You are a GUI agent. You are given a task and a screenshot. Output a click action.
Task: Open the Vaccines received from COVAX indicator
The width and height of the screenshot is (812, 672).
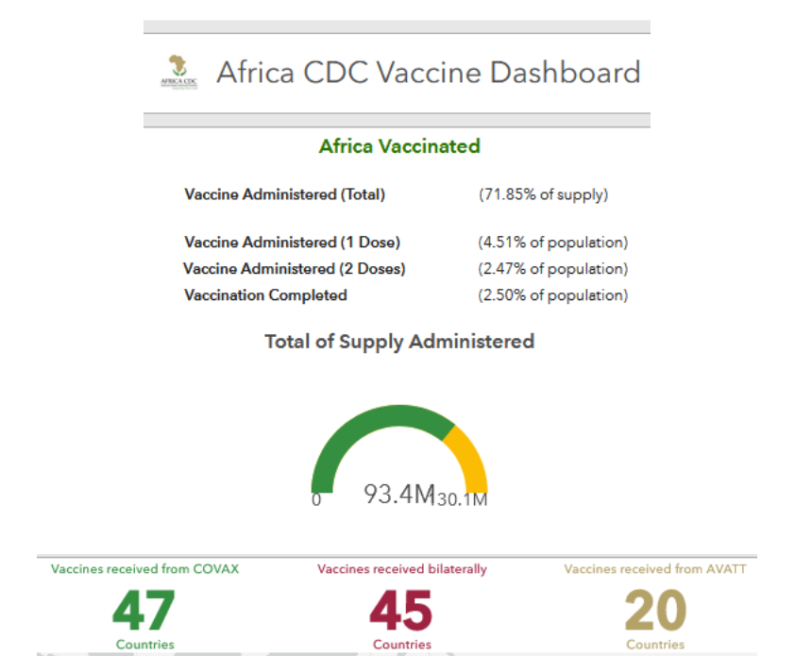click(x=145, y=569)
